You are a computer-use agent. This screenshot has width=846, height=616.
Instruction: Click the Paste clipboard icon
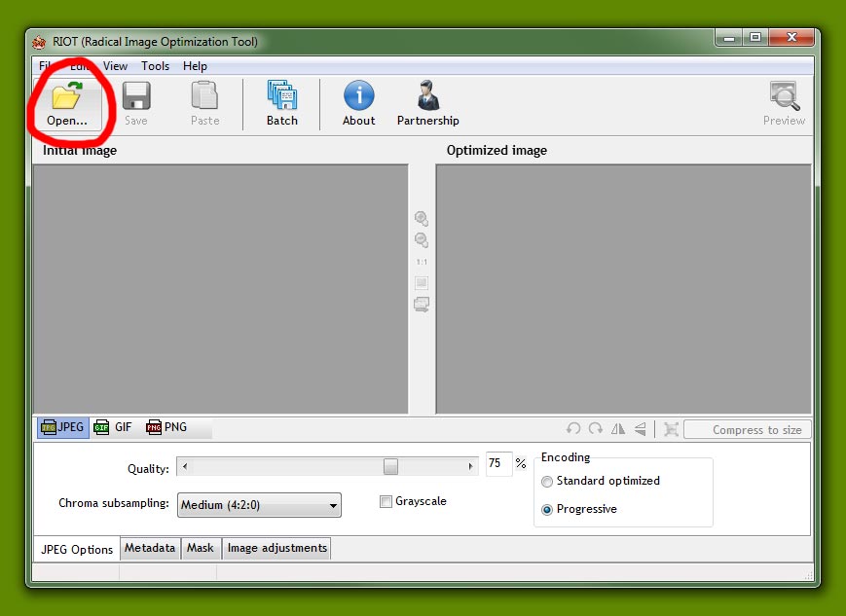tap(204, 95)
